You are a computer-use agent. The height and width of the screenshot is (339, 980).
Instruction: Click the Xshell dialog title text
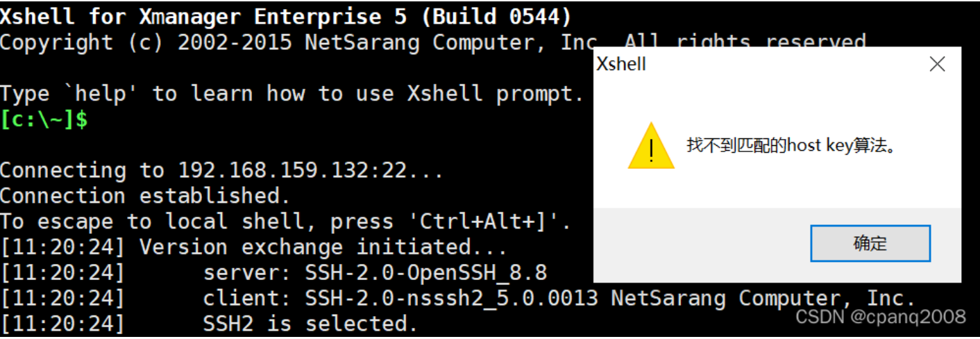click(x=621, y=65)
